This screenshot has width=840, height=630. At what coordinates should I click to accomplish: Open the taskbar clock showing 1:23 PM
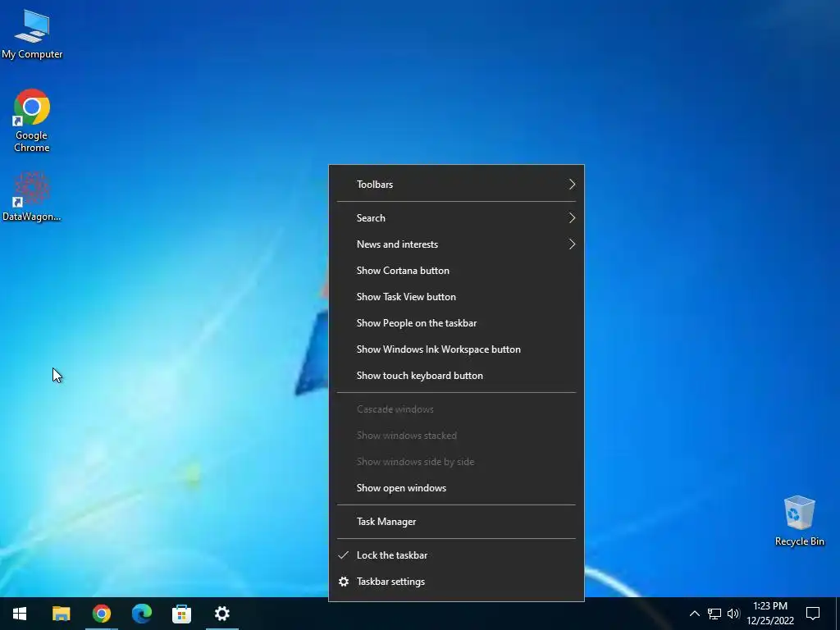pos(770,614)
